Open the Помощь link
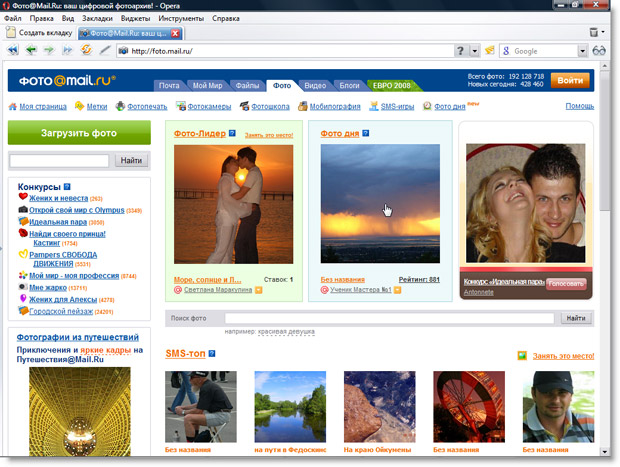Viewport: 620px width, 467px height. click(580, 106)
